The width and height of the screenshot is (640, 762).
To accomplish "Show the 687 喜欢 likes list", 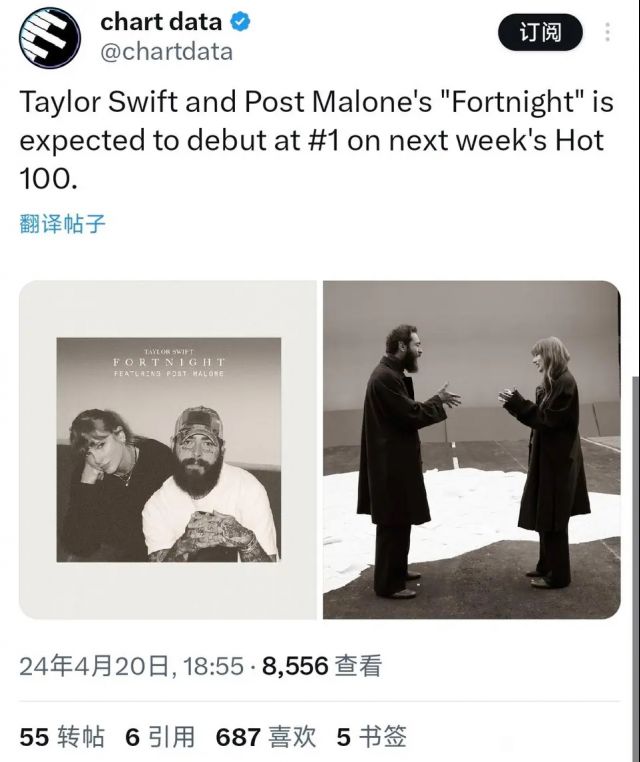I will point(266,737).
